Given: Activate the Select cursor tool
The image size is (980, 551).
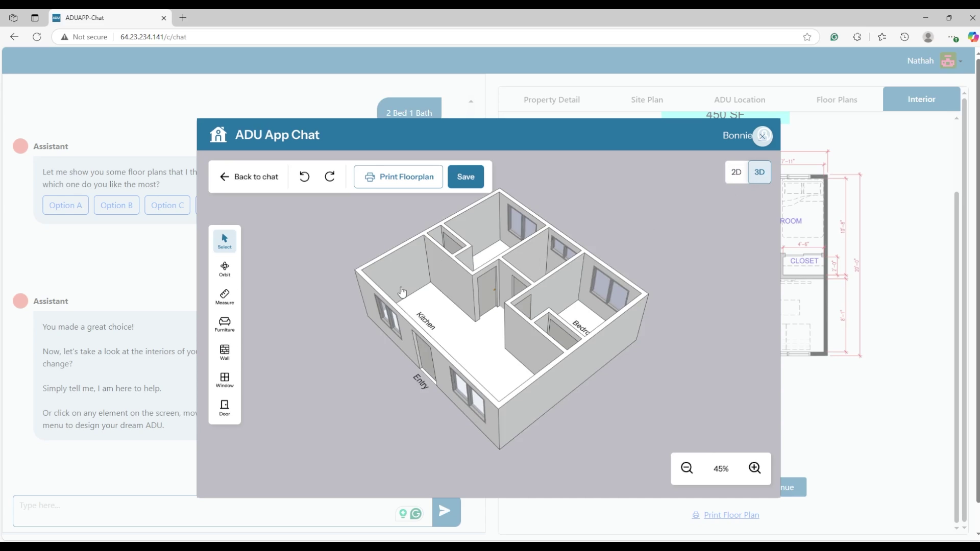Looking at the screenshot, I should click(x=225, y=241).
